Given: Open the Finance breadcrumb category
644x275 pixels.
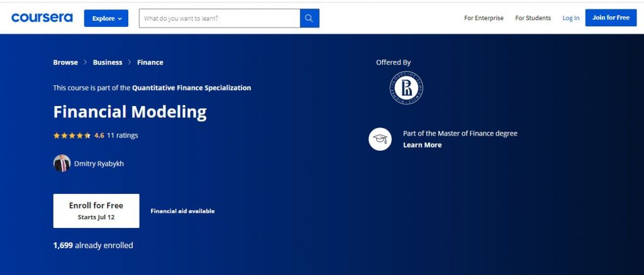Looking at the screenshot, I should pyautogui.click(x=150, y=62).
